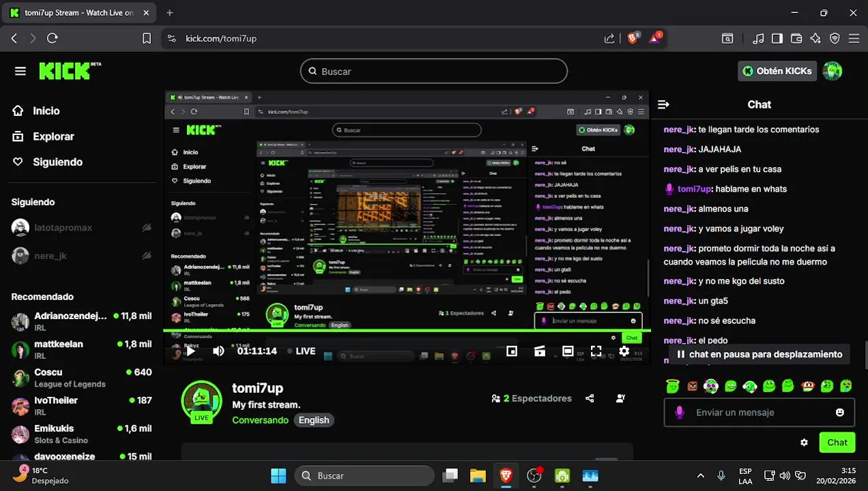Viewport: 868px width, 491px height.
Task: Share the stream via share icon
Action: pyautogui.click(x=590, y=398)
